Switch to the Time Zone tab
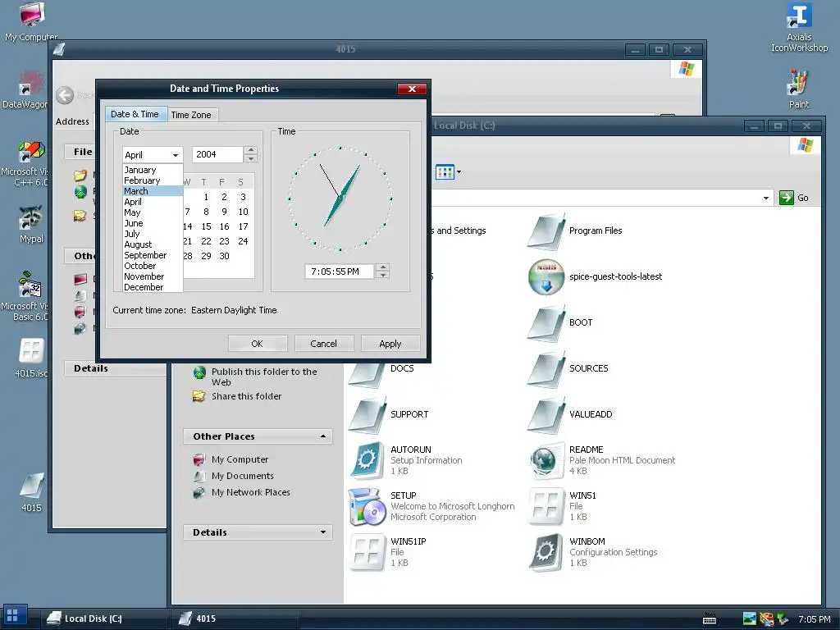Viewport: 840px width, 630px height. pos(191,115)
